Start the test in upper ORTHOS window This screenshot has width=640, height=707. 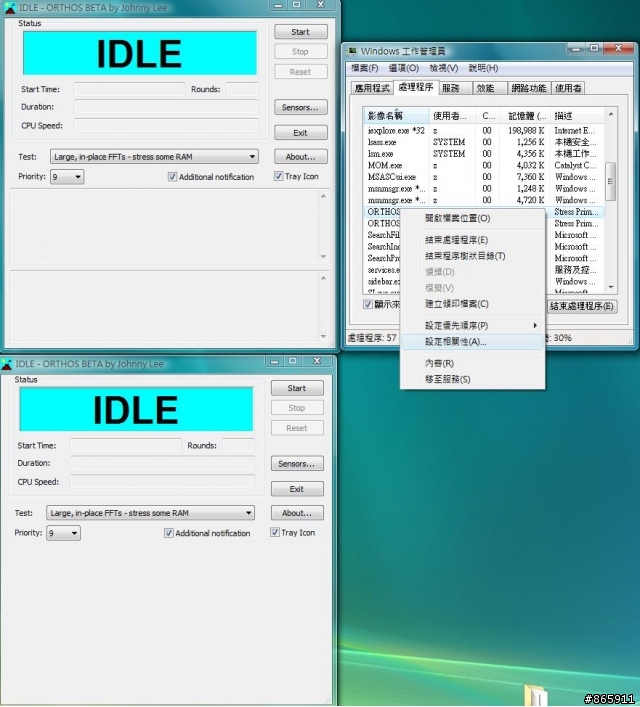click(x=300, y=32)
